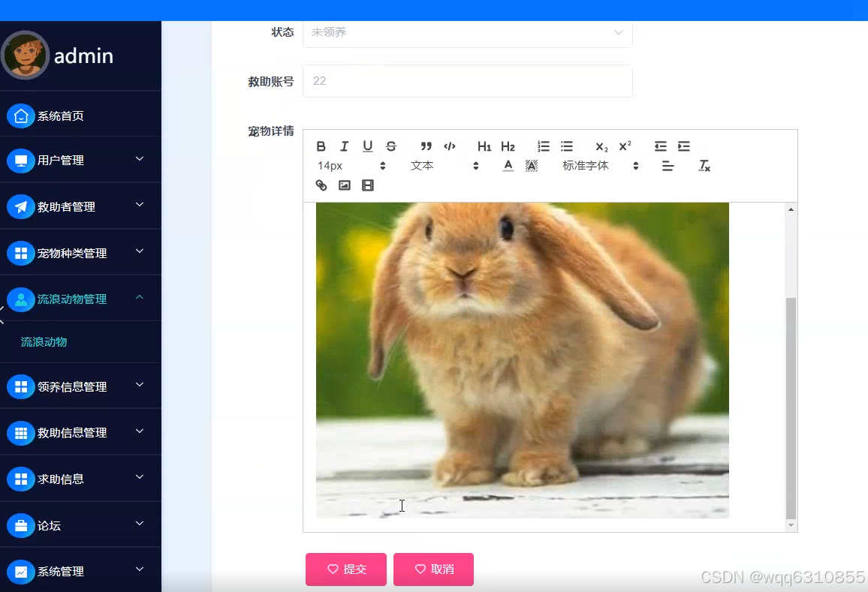Open the font color picker

[x=508, y=166]
